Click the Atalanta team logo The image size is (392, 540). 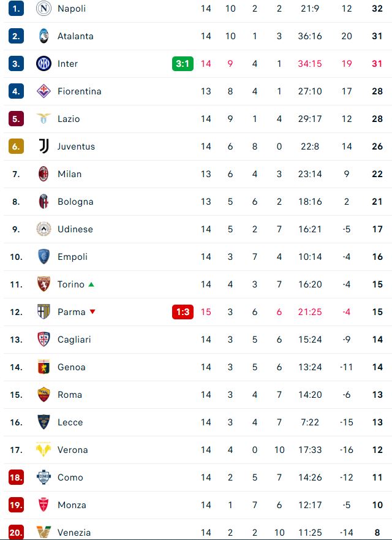43,36
